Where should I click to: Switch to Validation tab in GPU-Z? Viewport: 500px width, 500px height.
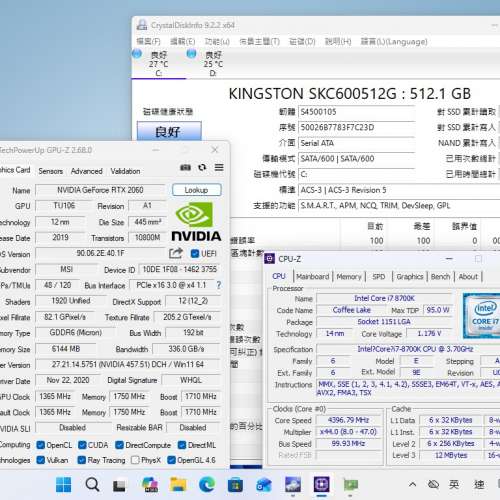(125, 171)
